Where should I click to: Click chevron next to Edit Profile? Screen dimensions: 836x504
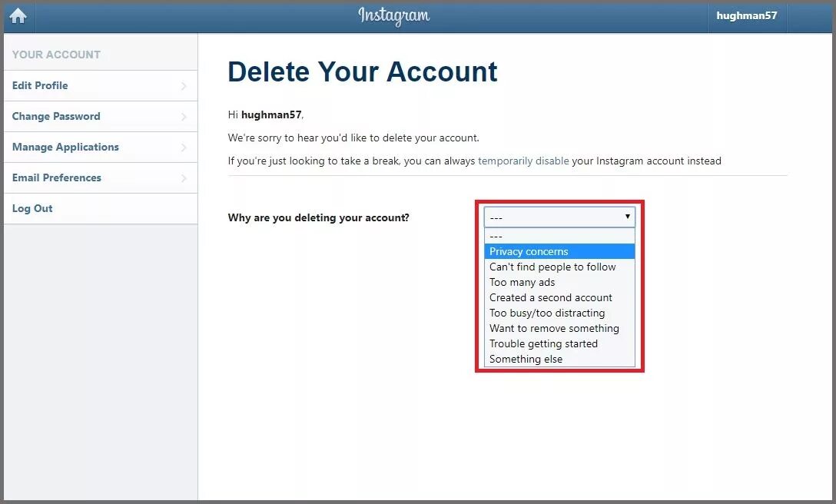(x=184, y=86)
